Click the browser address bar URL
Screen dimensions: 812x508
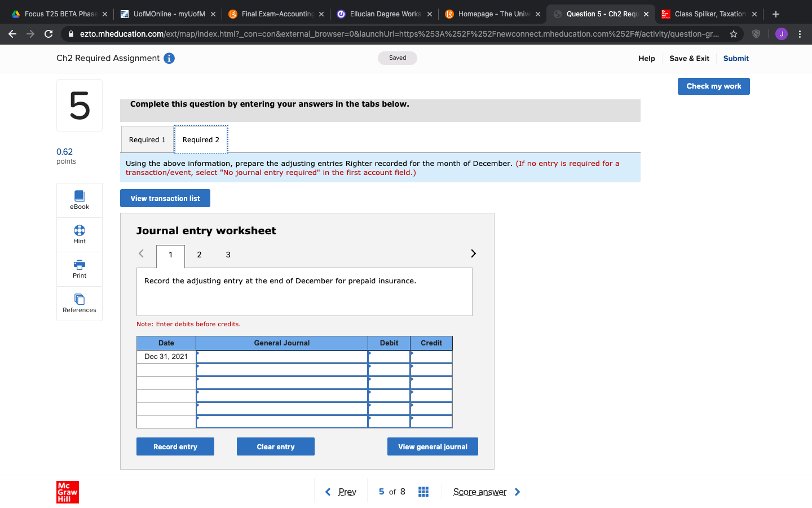click(399, 34)
